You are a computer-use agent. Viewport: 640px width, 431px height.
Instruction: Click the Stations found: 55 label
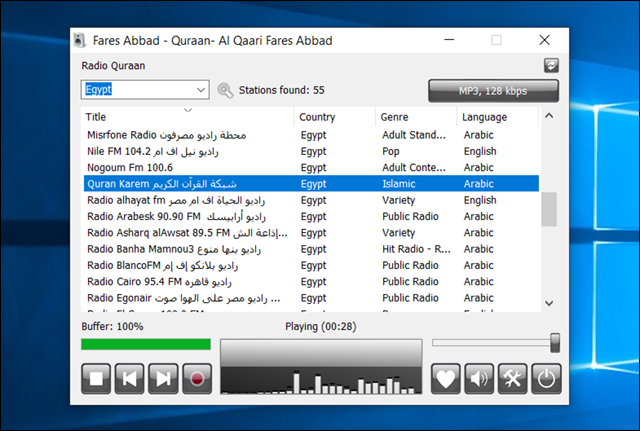[x=282, y=90]
